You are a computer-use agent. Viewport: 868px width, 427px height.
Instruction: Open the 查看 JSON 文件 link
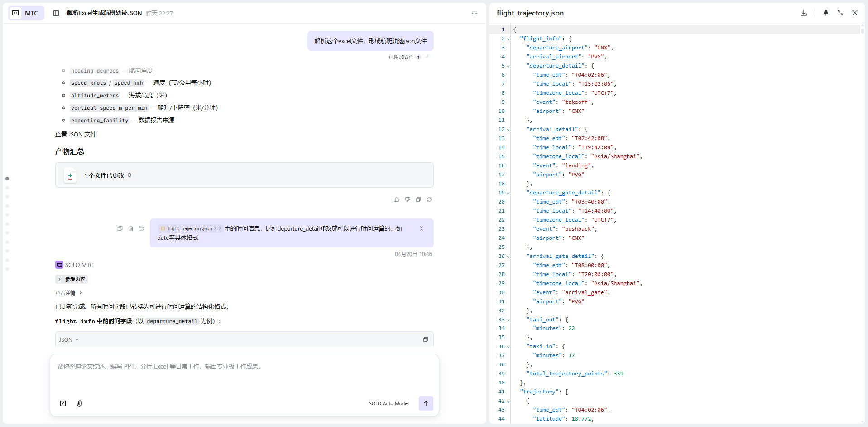(x=76, y=134)
